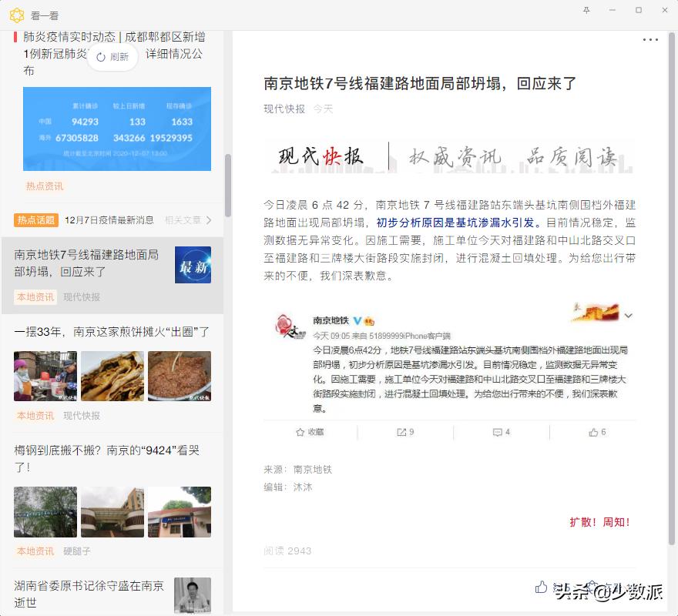Open the 看一看 logo icon at top left

(x=17, y=15)
